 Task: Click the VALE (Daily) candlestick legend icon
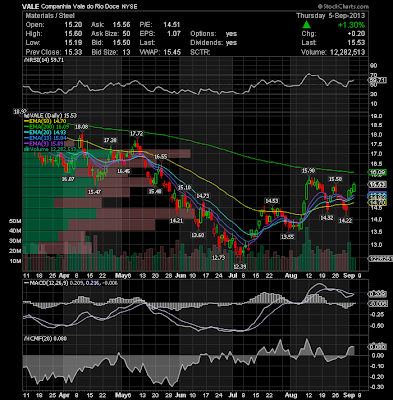(x=25, y=116)
